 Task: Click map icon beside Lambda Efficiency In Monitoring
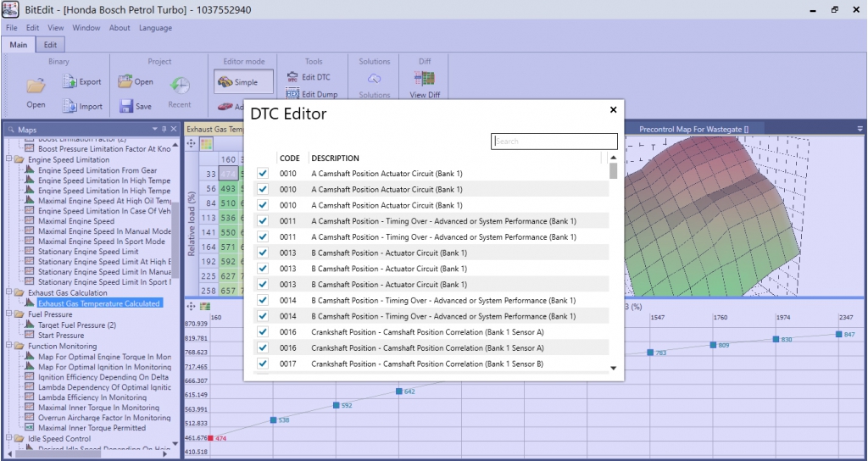point(30,397)
